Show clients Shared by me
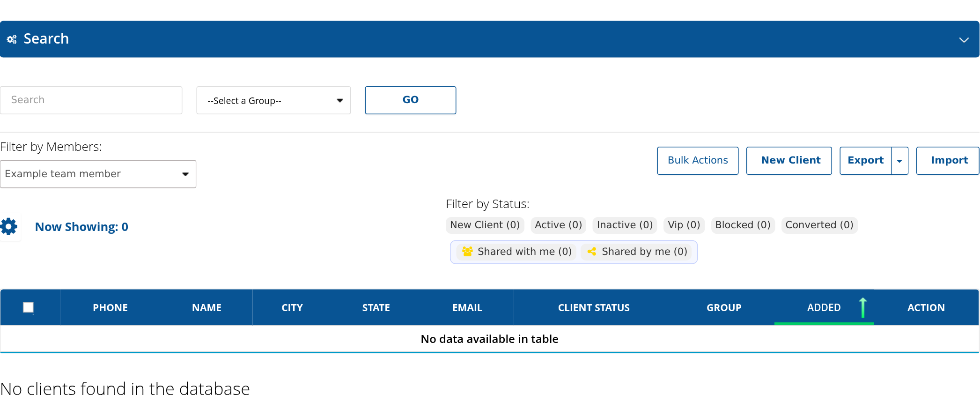The image size is (980, 410). pyautogui.click(x=637, y=252)
